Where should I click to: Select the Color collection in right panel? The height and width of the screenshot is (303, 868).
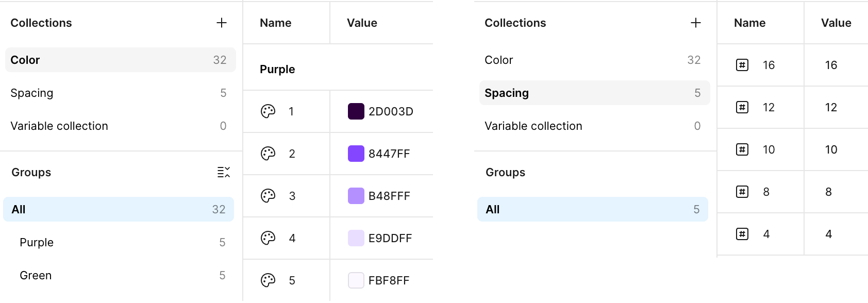point(595,60)
